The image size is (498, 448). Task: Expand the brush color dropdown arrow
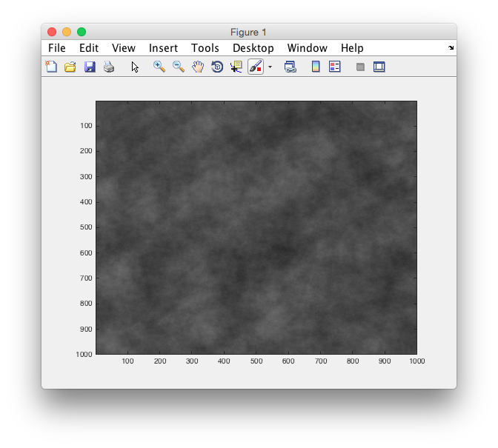tap(270, 67)
